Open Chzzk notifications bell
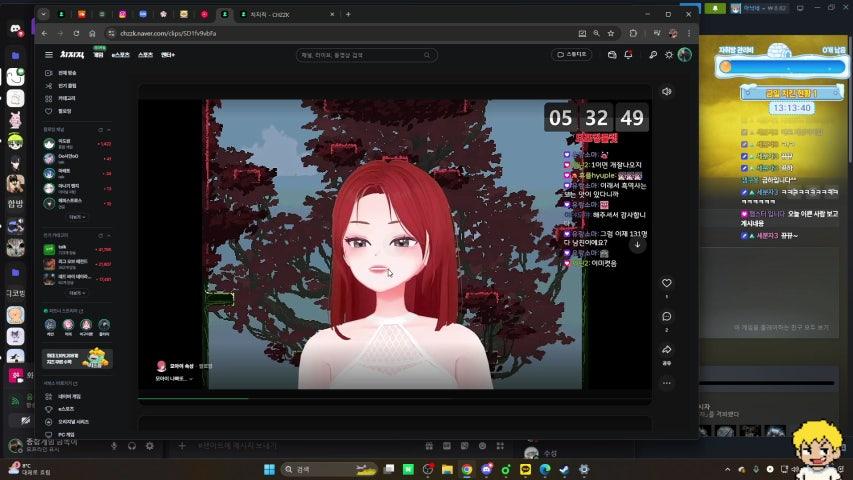853x480 pixels. [x=628, y=55]
